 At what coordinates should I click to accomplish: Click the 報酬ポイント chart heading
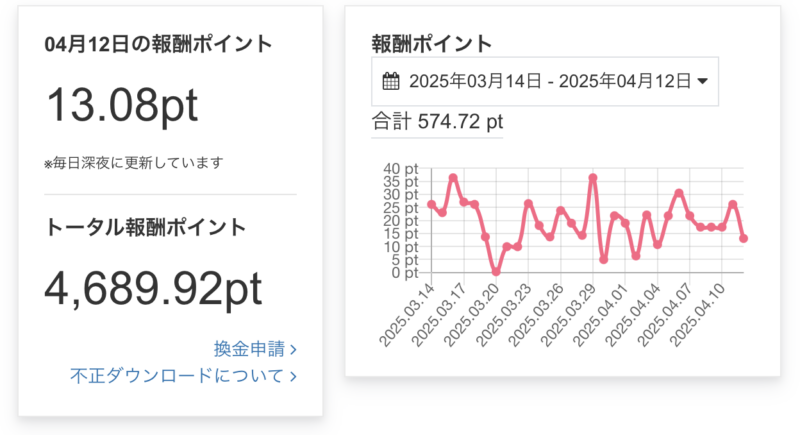(x=432, y=44)
